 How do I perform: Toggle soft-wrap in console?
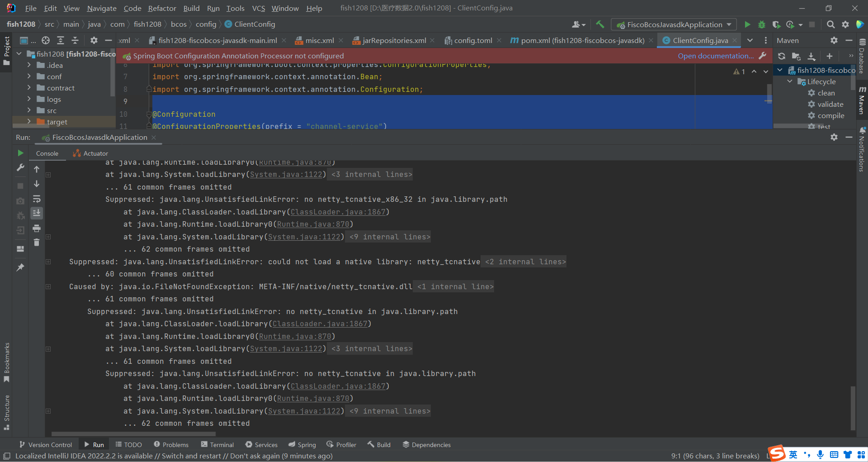tap(37, 199)
